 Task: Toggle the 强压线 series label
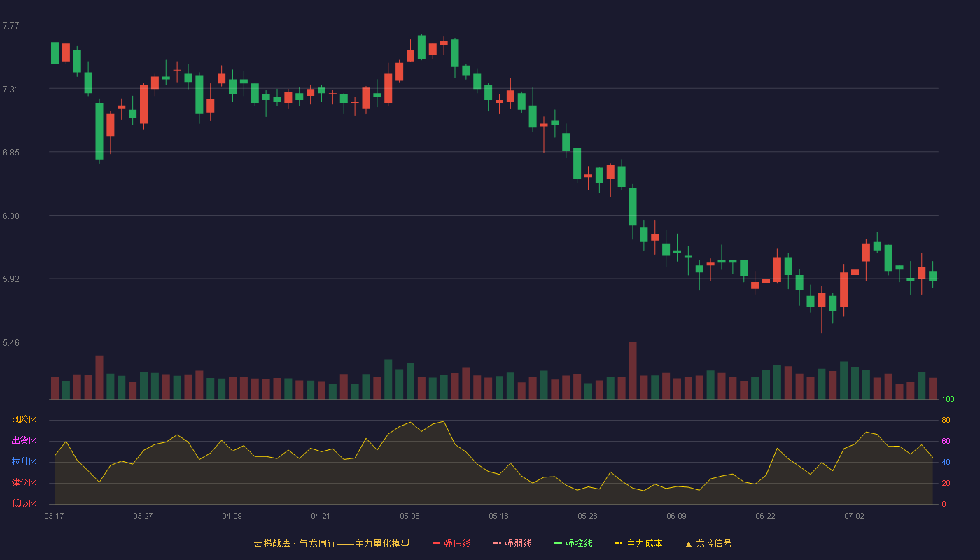click(x=457, y=543)
